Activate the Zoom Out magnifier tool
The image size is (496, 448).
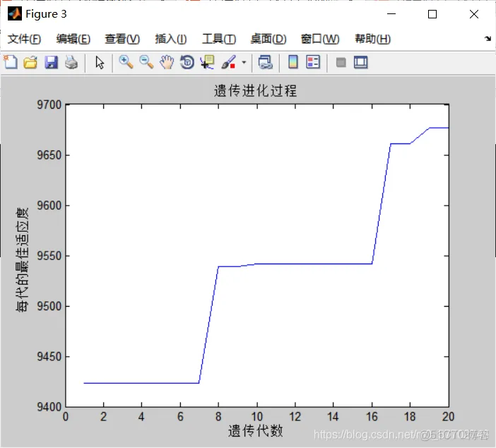pos(146,62)
